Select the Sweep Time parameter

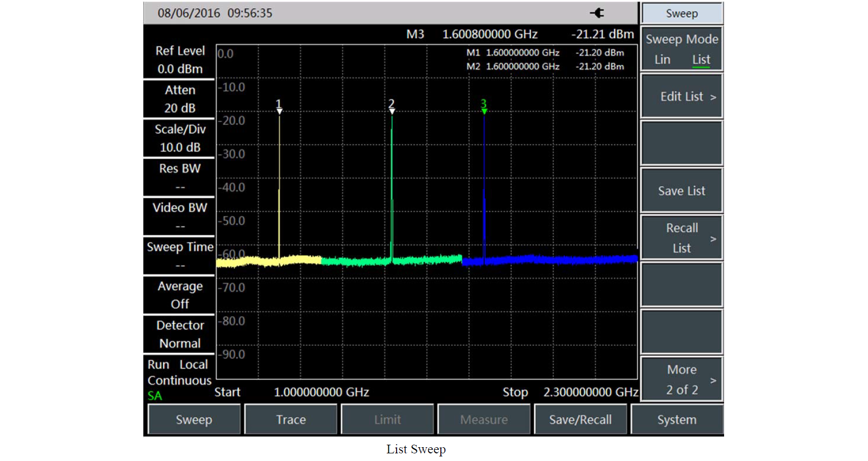(180, 256)
